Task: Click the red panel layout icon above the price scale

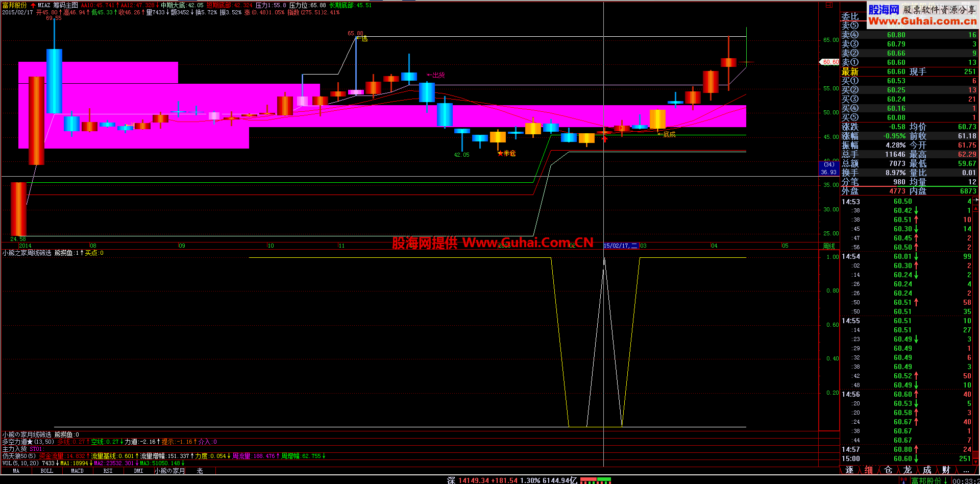Action: (829, 5)
